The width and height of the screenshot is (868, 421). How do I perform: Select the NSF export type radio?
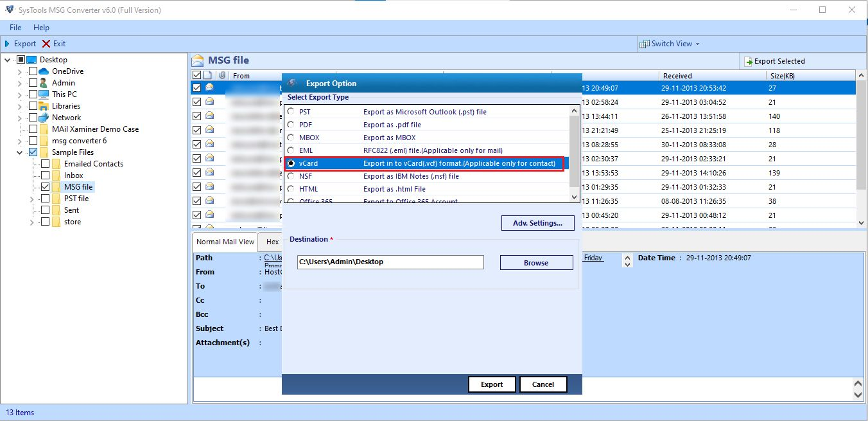click(291, 176)
